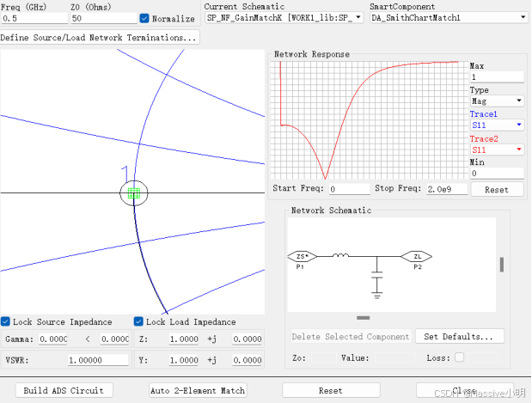Viewport: 532px width, 403px height.
Task: Click Build ADS Circuit button
Action: tap(64, 390)
